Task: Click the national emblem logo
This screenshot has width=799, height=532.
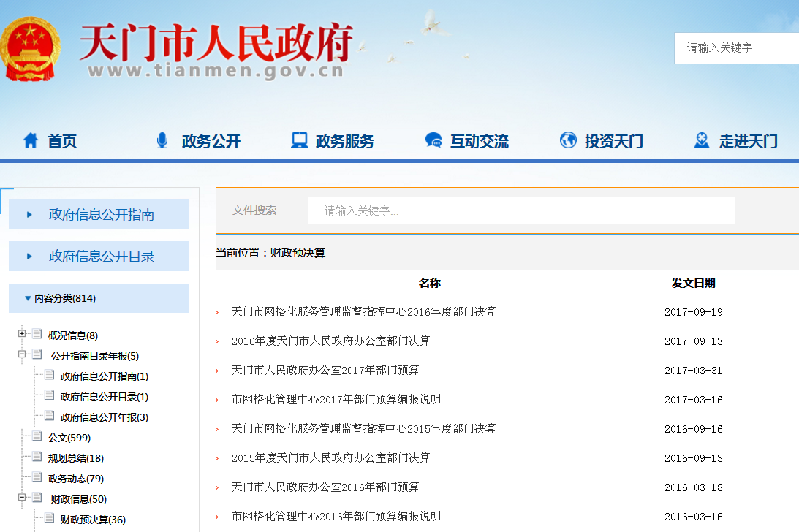Action: coord(30,49)
